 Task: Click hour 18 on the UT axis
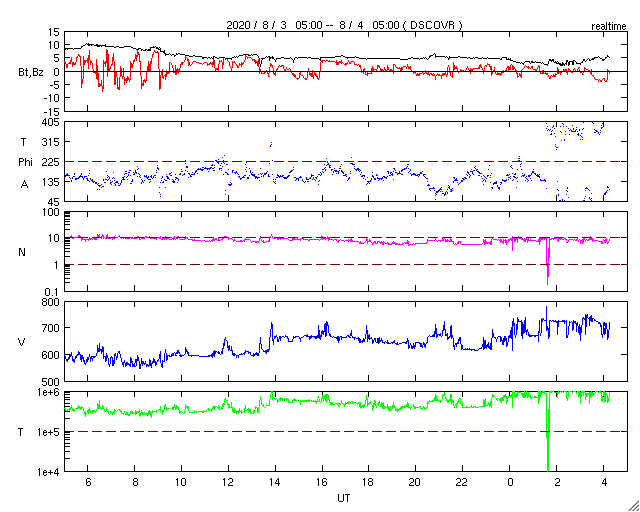369,482
